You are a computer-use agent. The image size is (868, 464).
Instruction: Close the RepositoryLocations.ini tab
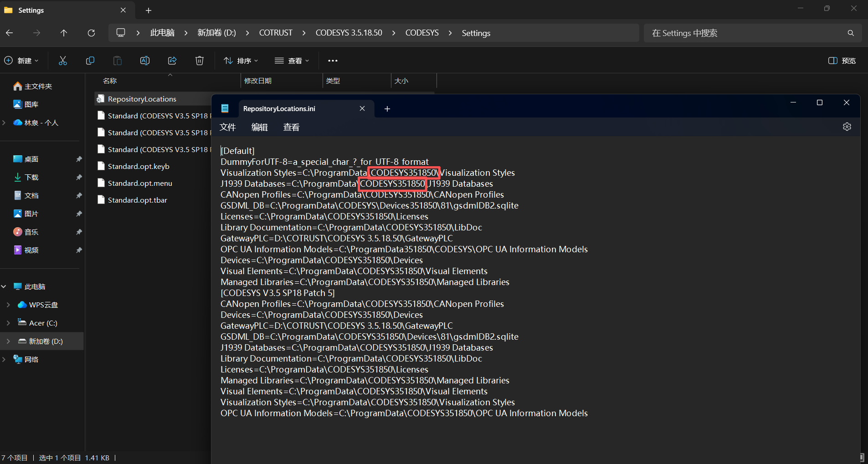point(362,108)
